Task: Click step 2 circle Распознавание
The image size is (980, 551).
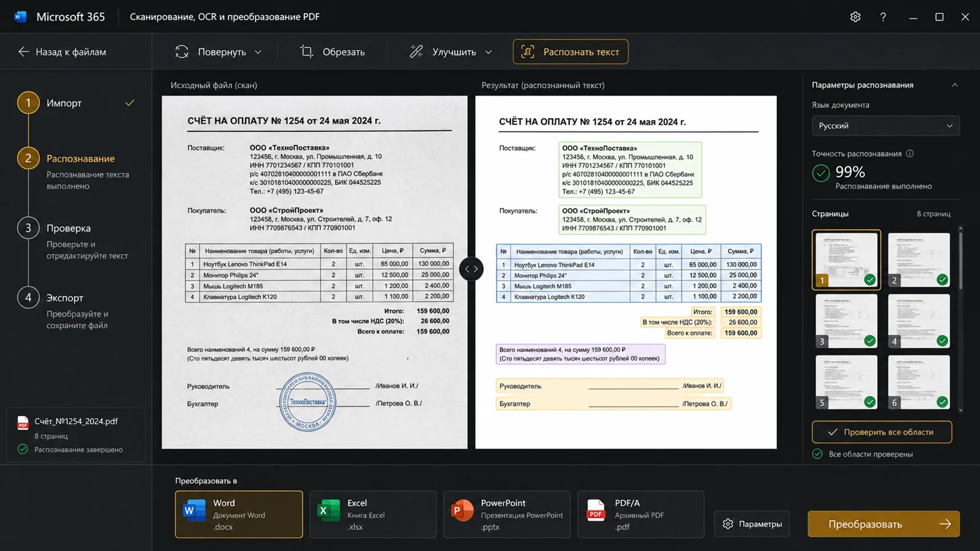Action: click(28, 159)
